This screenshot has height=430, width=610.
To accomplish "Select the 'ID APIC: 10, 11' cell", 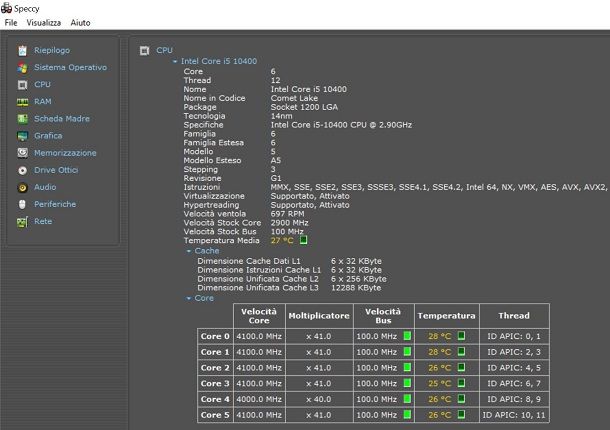I will click(x=514, y=415).
